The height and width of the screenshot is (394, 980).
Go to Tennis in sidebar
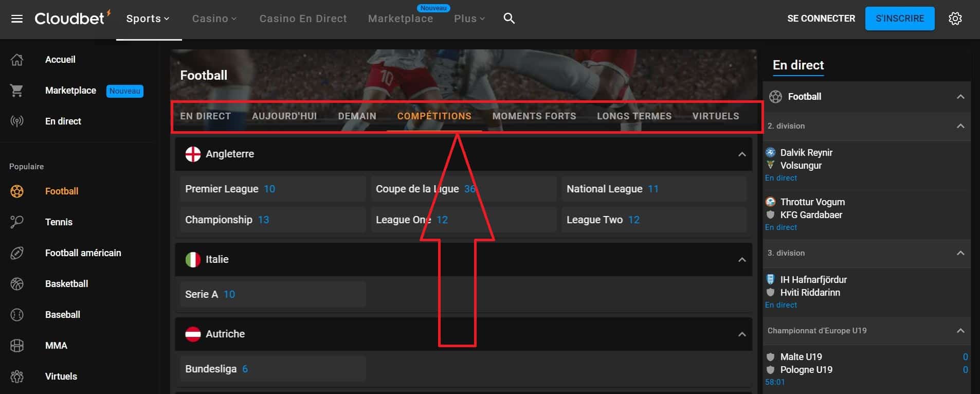click(59, 222)
